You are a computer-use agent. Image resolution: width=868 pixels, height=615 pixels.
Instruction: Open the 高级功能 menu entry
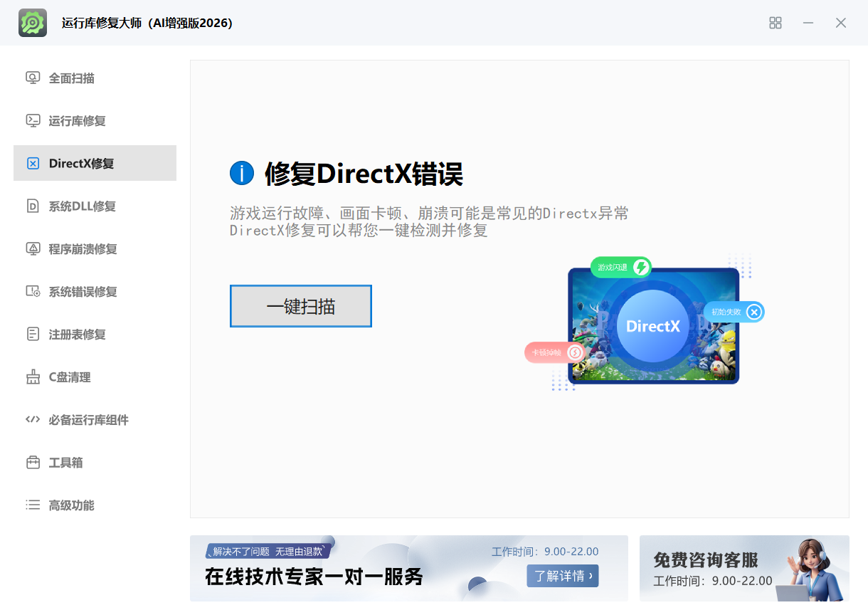click(71, 505)
